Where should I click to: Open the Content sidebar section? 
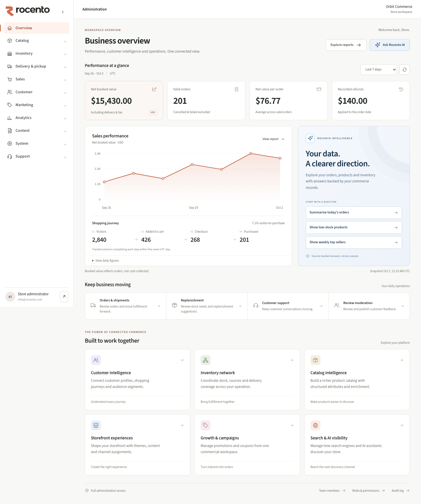pos(37,131)
